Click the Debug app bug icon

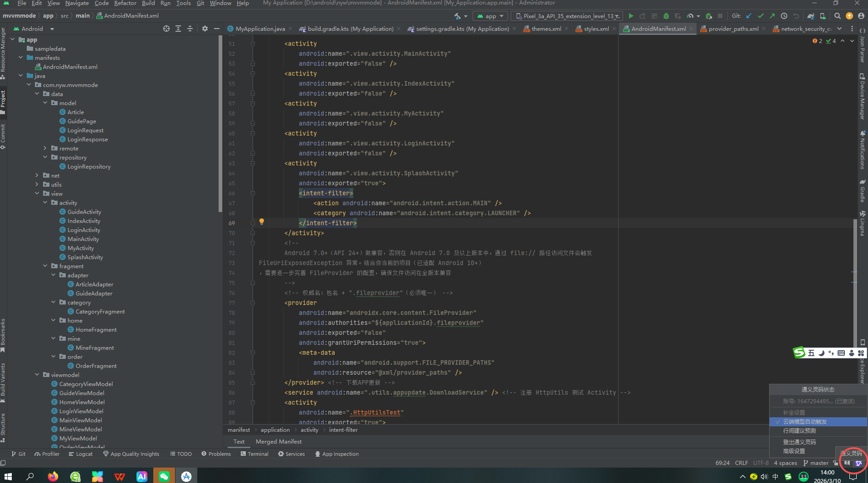(x=666, y=16)
